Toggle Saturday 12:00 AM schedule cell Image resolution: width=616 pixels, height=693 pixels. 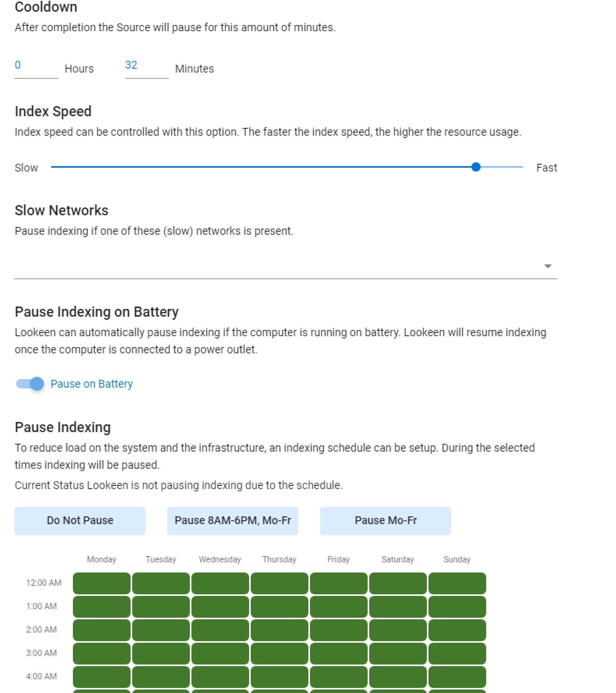tap(398, 583)
